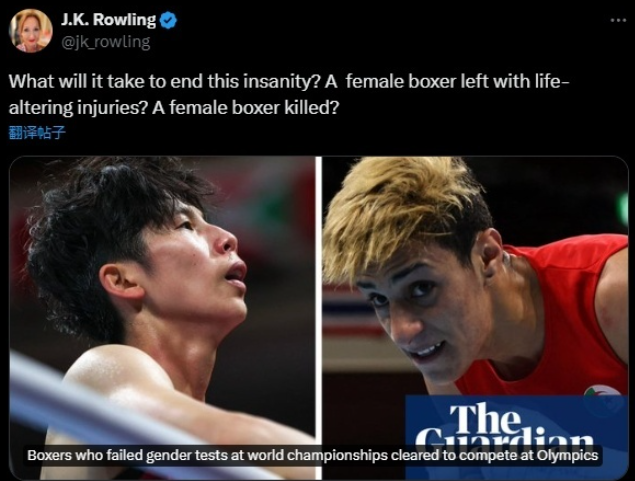Open the J.K. Rowling display name link
The height and width of the screenshot is (481, 635).
tap(108, 20)
